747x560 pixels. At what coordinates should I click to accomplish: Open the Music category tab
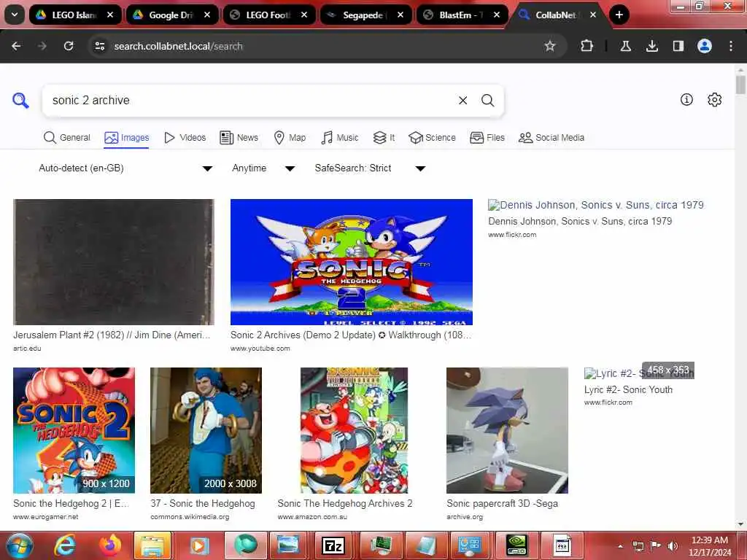point(340,138)
